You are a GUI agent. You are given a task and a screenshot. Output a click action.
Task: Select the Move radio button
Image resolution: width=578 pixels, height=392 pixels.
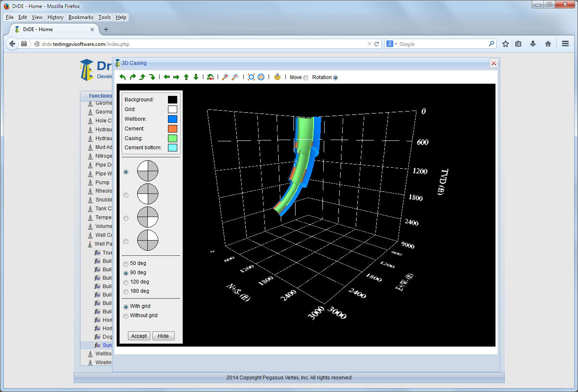tap(306, 78)
